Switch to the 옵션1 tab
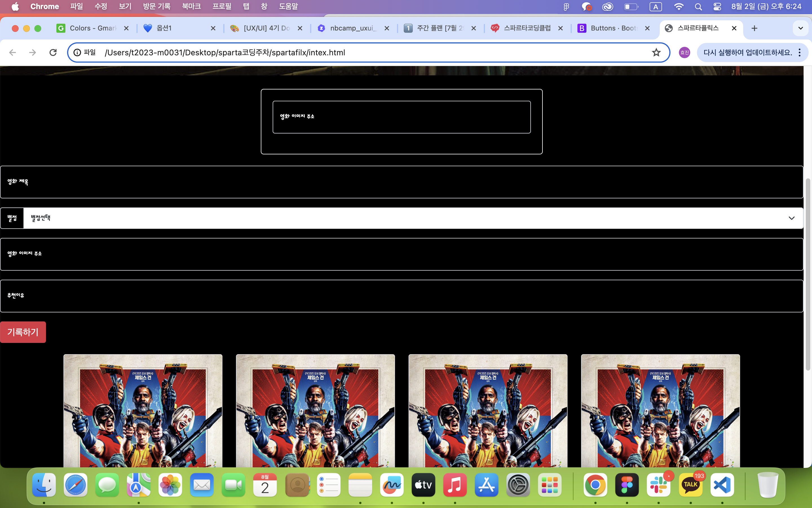Viewport: 812px width, 508px height. tap(180, 28)
